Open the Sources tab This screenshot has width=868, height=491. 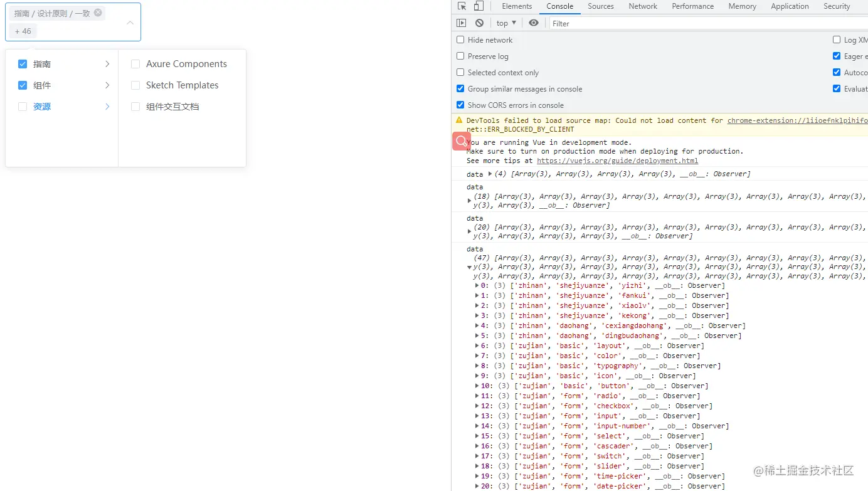600,6
